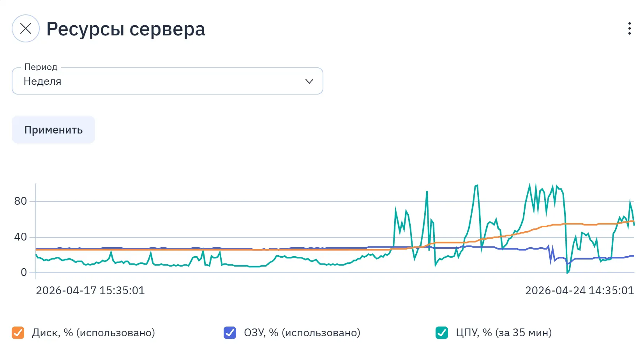Click the orange disk line at chart's right end
644x360 pixels.
pyautogui.click(x=633, y=221)
